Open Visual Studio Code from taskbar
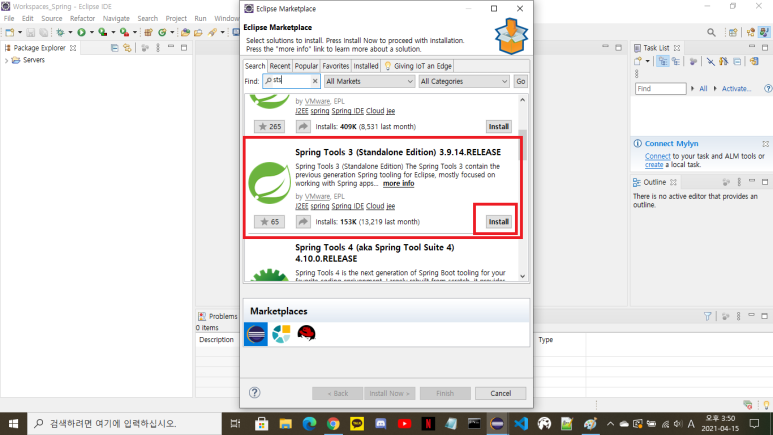Screen dimensions: 773x435 click(521, 424)
